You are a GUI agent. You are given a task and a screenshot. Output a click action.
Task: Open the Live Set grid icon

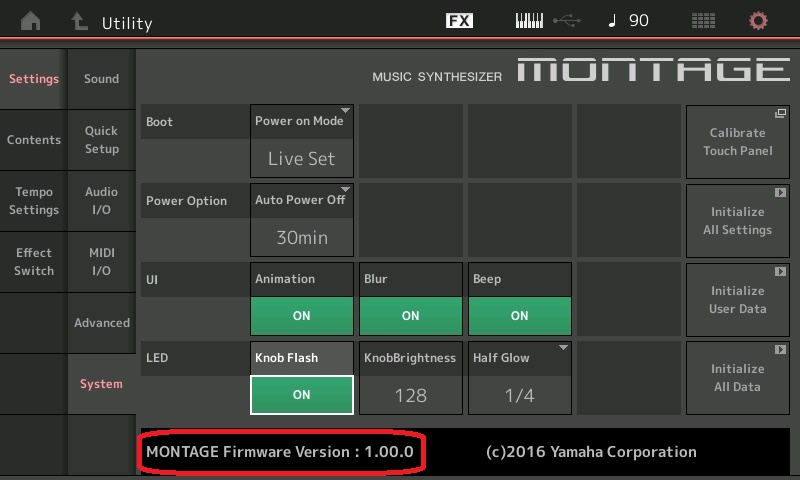pyautogui.click(x=703, y=21)
